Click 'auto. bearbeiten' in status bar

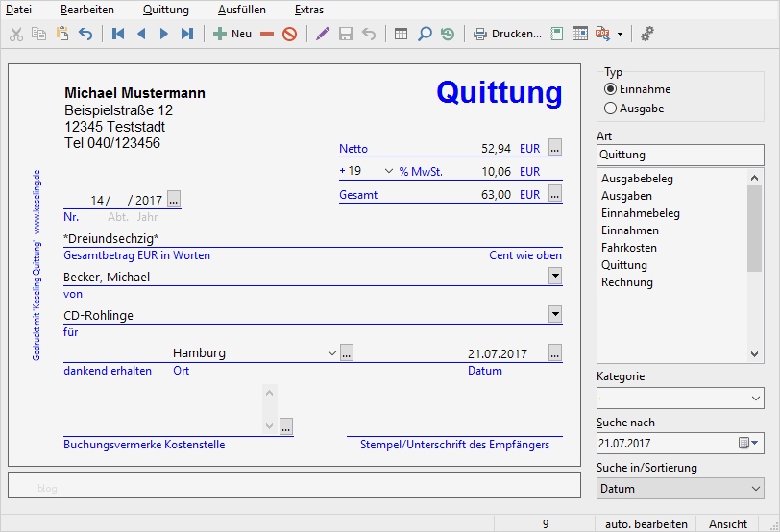[646, 524]
